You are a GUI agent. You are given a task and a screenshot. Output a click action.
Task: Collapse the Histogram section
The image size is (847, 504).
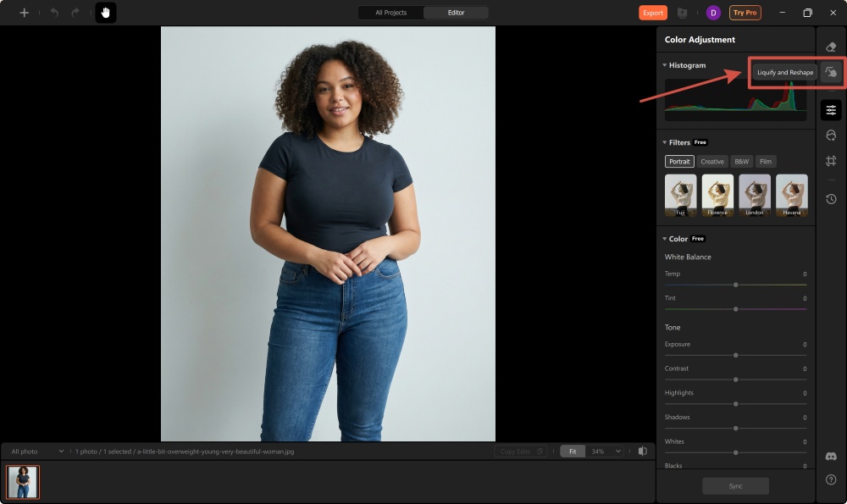[x=664, y=65]
